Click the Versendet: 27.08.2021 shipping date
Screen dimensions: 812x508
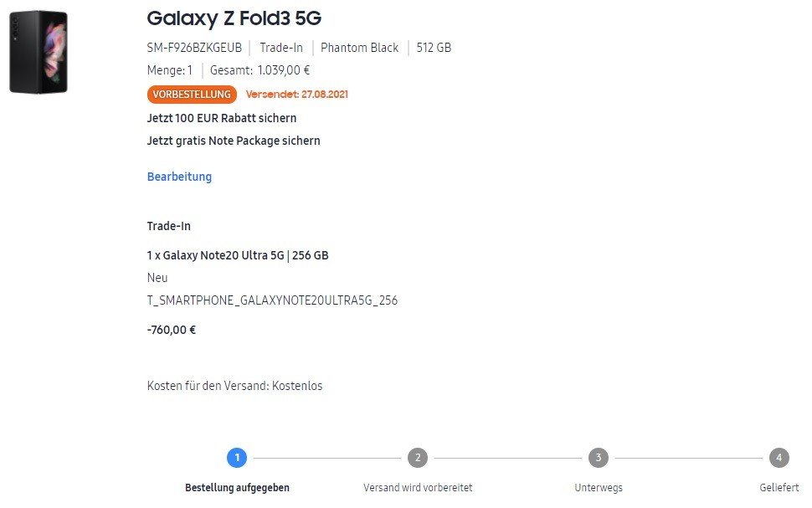[x=296, y=95]
